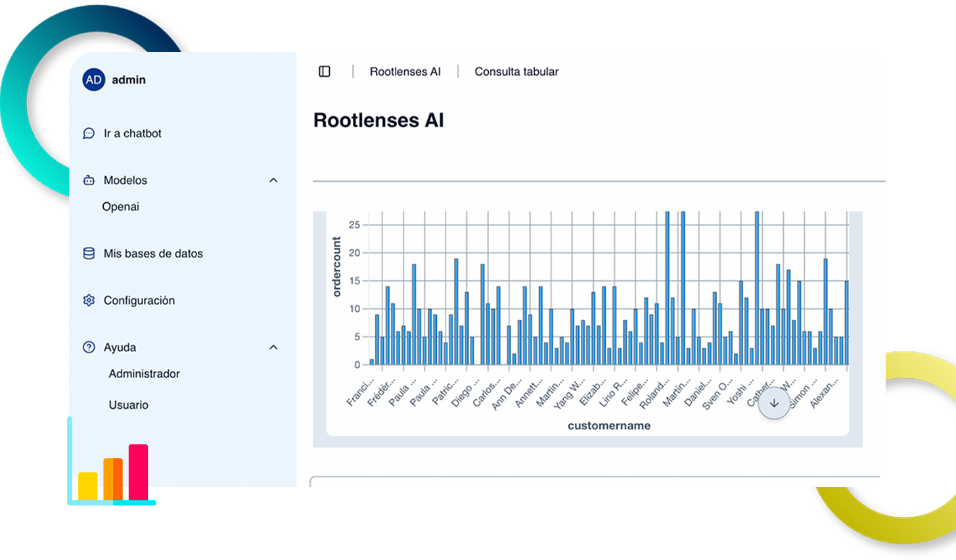
Task: Click the customername axis title
Action: point(609,425)
